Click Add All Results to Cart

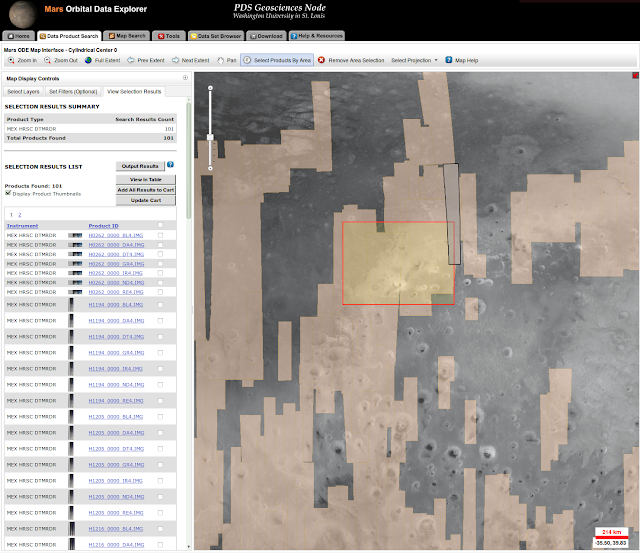click(146, 190)
